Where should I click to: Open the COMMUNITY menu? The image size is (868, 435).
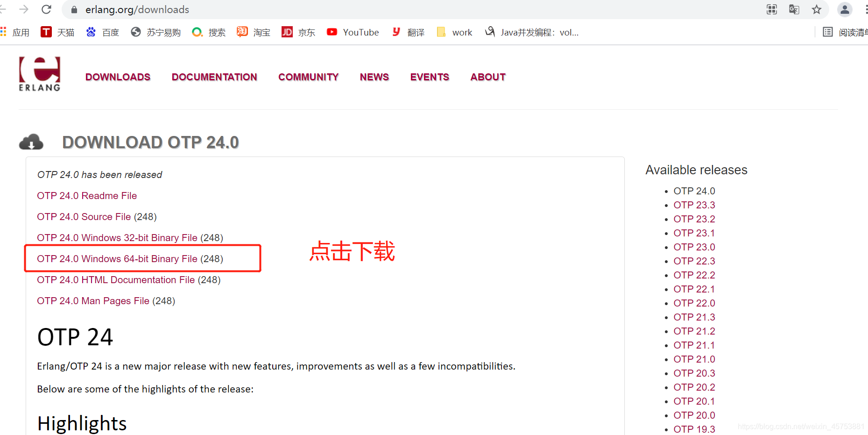pos(309,77)
